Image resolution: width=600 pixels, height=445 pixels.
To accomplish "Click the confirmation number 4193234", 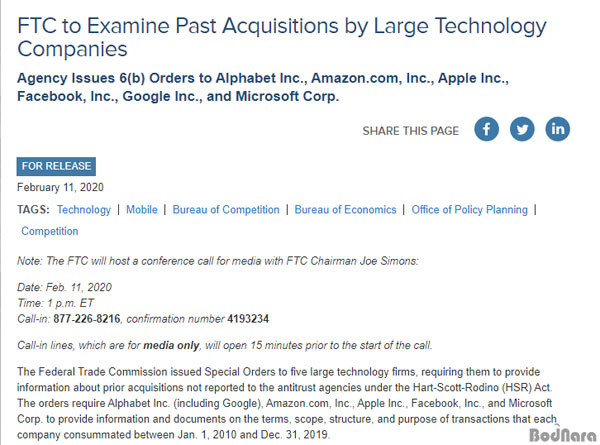I will click(248, 319).
